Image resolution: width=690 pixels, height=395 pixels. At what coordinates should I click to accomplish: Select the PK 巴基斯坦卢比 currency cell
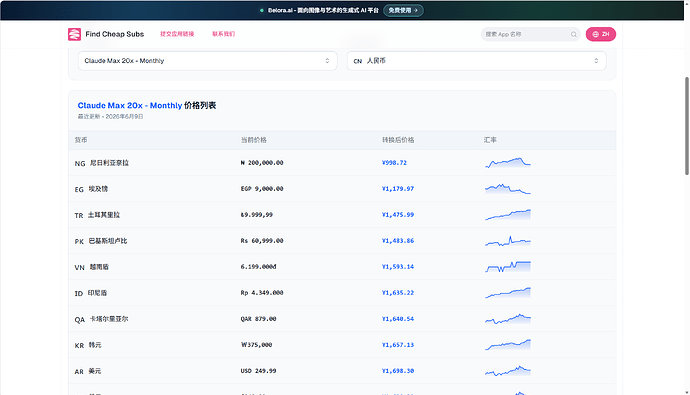tap(101, 241)
